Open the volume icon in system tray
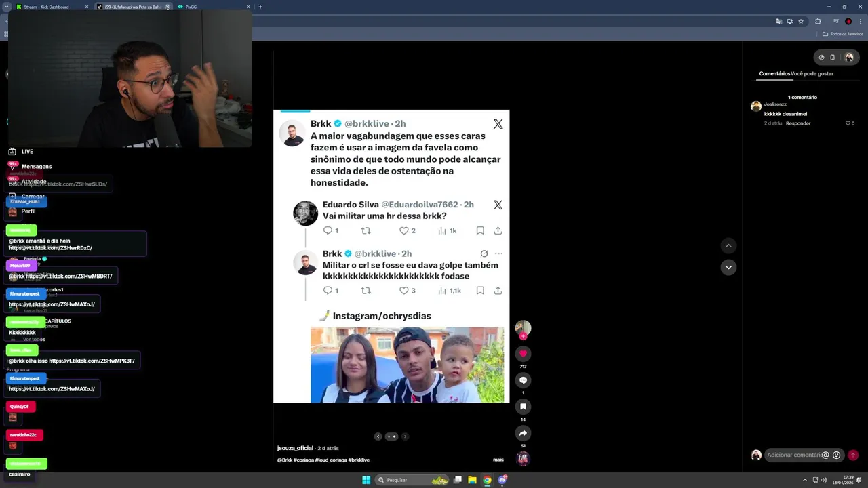 (x=824, y=480)
